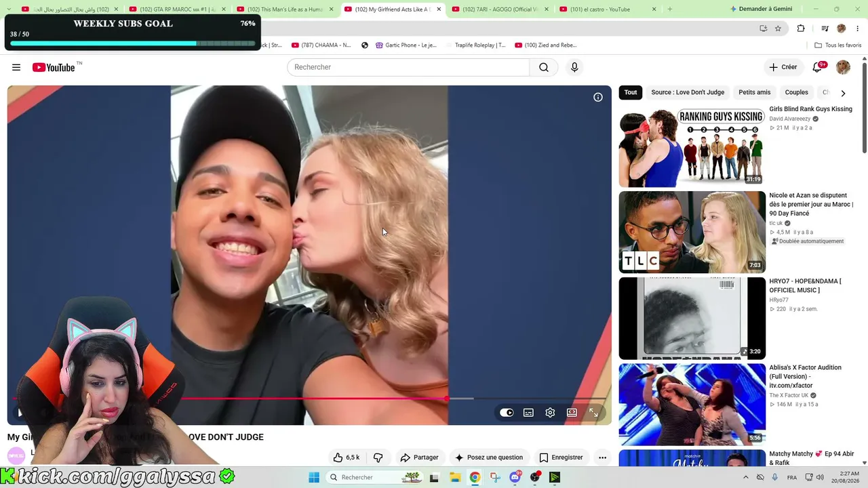868x488 pixels.
Task: Click Posez une question button
Action: (x=489, y=457)
